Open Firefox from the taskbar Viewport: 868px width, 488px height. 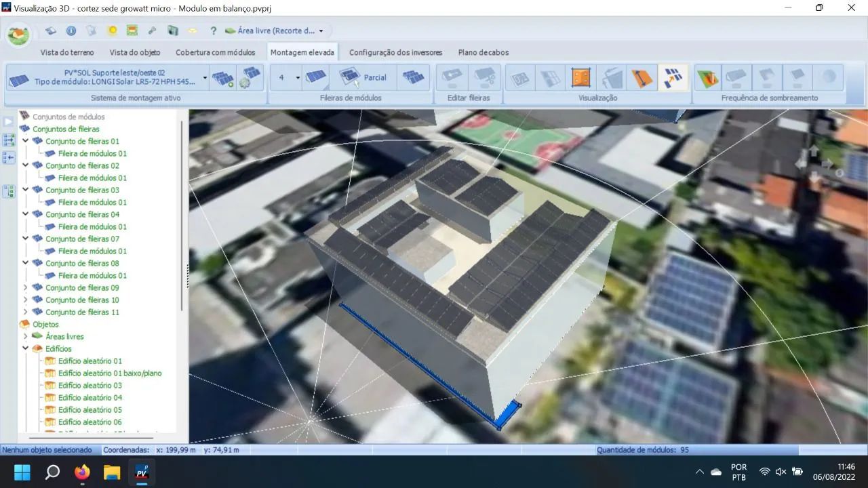82,472
